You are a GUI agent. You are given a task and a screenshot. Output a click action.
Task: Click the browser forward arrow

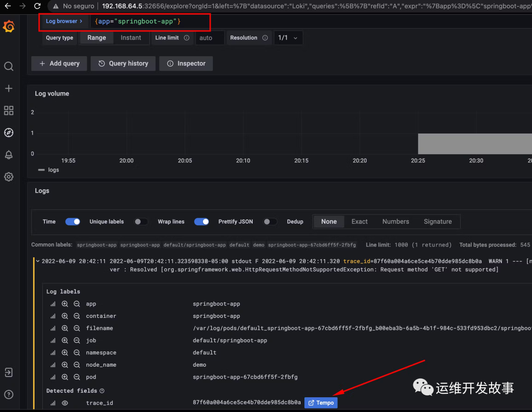tap(22, 6)
